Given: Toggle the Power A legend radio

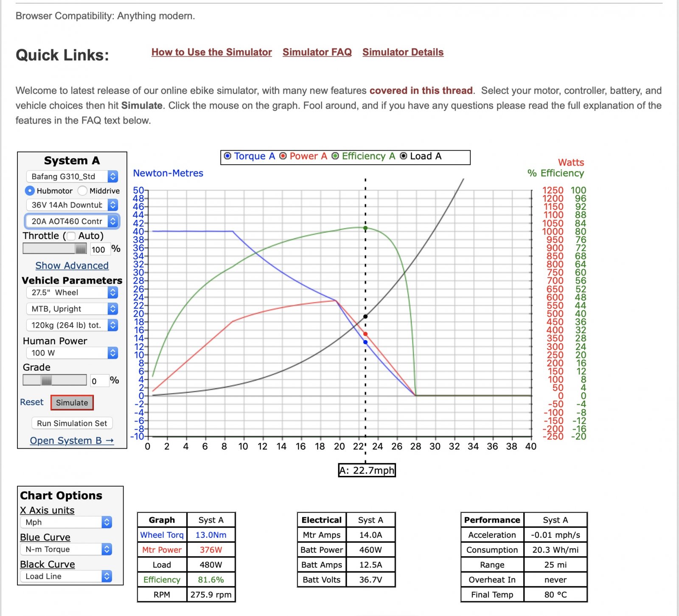Looking at the screenshot, I should tap(283, 156).
